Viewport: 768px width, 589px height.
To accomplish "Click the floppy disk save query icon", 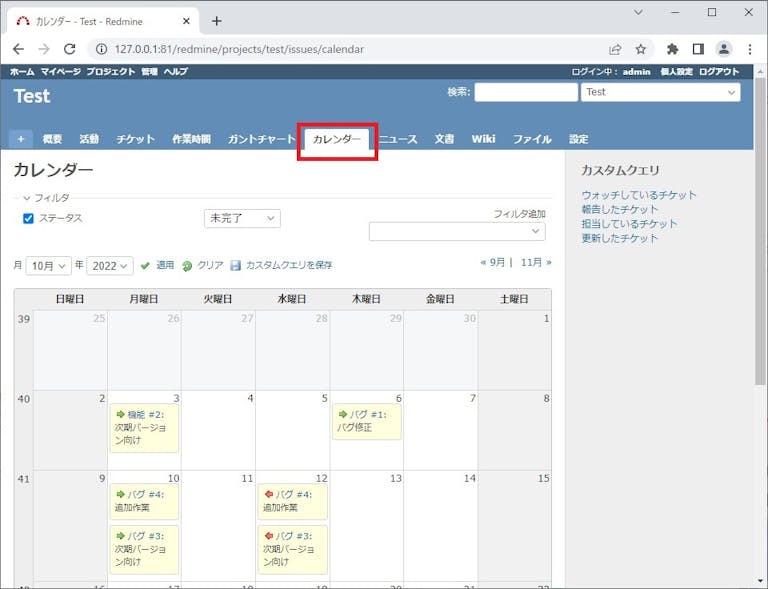I will 236,265.
